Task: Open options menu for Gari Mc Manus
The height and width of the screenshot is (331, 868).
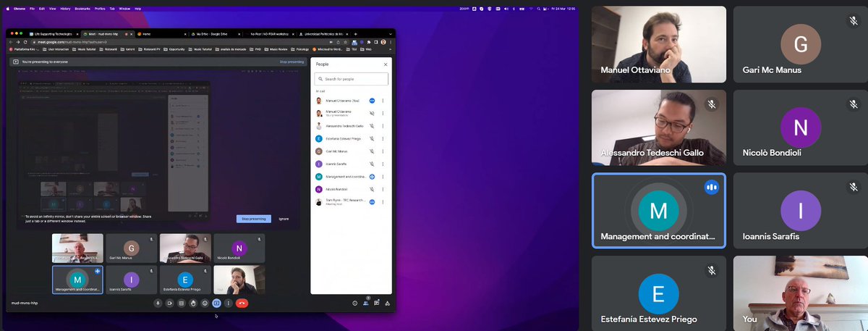Action: (x=383, y=151)
